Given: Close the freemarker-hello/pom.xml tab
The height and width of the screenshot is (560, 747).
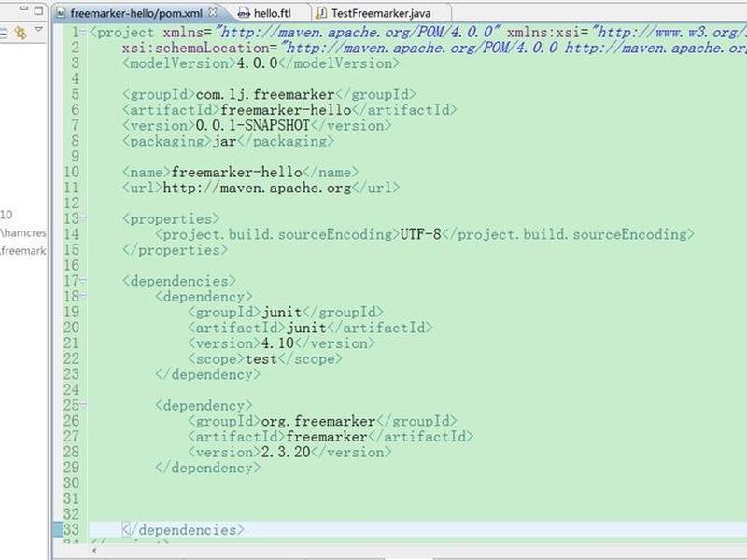Looking at the screenshot, I should pyautogui.click(x=214, y=12).
